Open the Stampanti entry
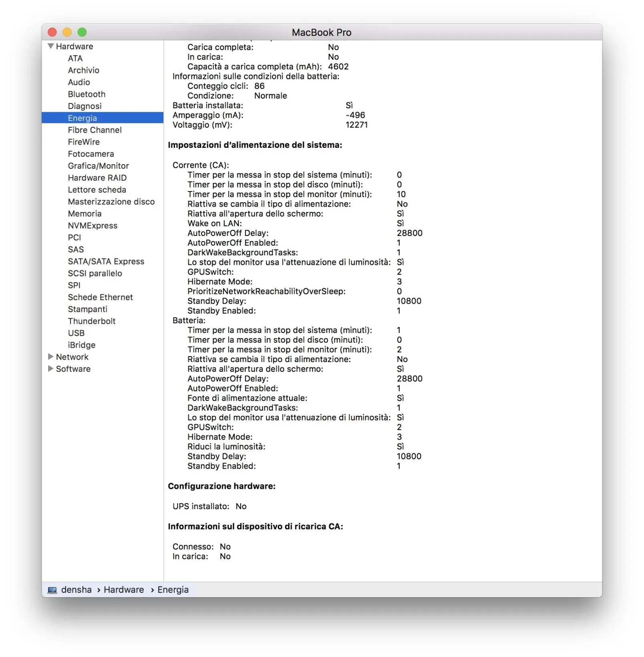 [x=87, y=309]
